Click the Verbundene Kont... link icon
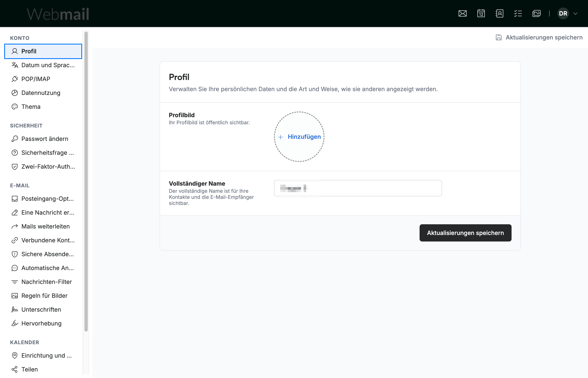588x378 pixels. tap(15, 240)
